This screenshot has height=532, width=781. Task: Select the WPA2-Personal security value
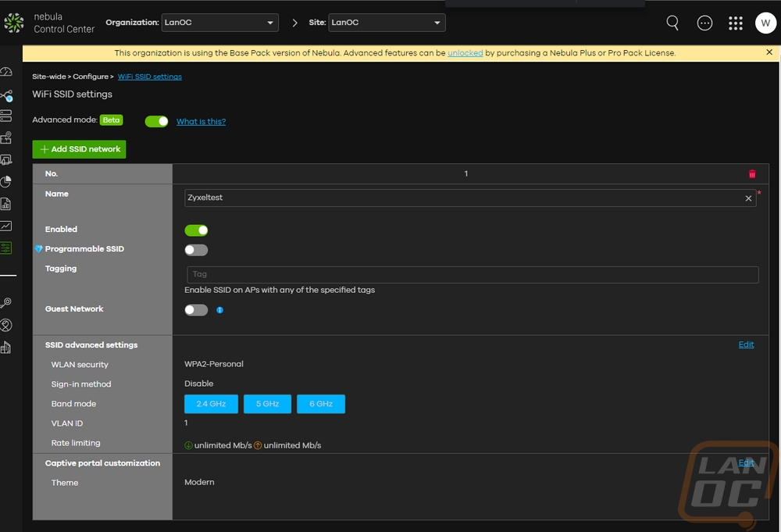point(214,364)
